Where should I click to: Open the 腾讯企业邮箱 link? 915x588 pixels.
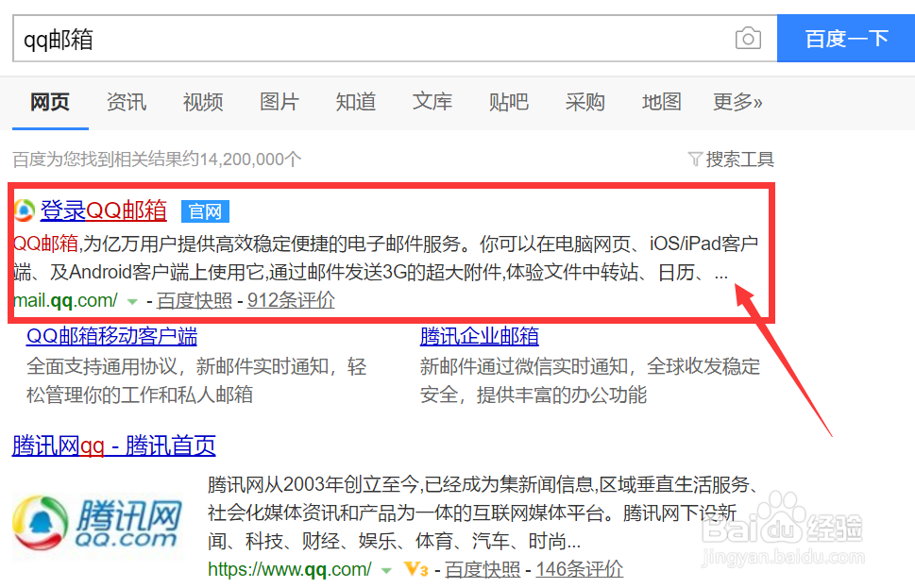(479, 336)
